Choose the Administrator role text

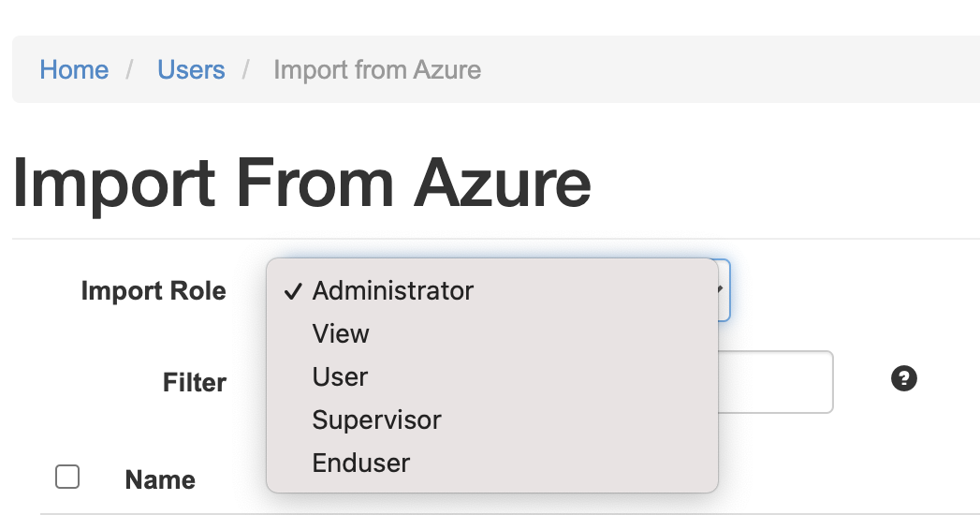393,291
